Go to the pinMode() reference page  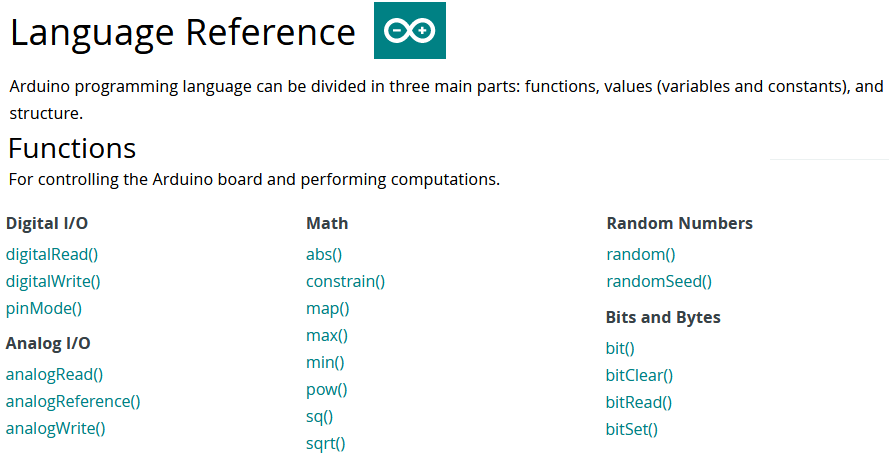coord(44,308)
